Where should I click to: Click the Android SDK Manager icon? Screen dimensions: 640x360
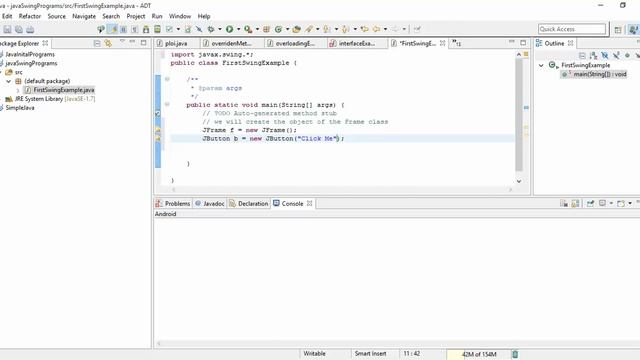146,29
